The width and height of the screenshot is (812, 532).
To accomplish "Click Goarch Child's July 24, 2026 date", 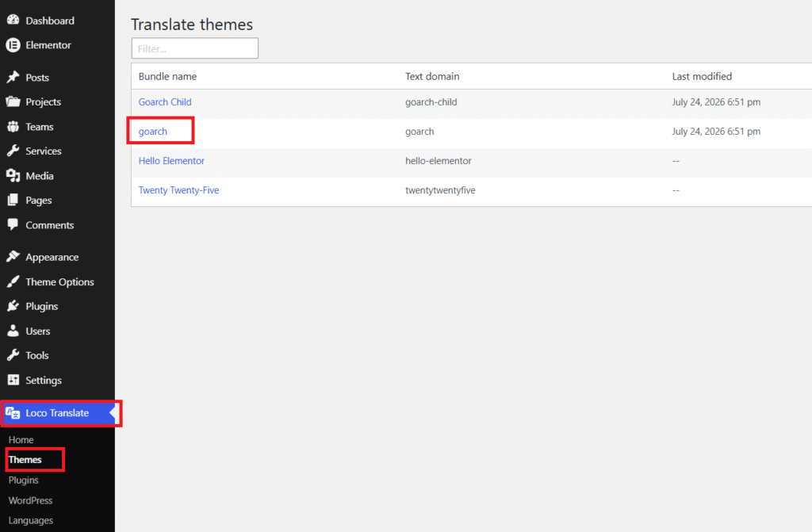I will (x=716, y=102).
